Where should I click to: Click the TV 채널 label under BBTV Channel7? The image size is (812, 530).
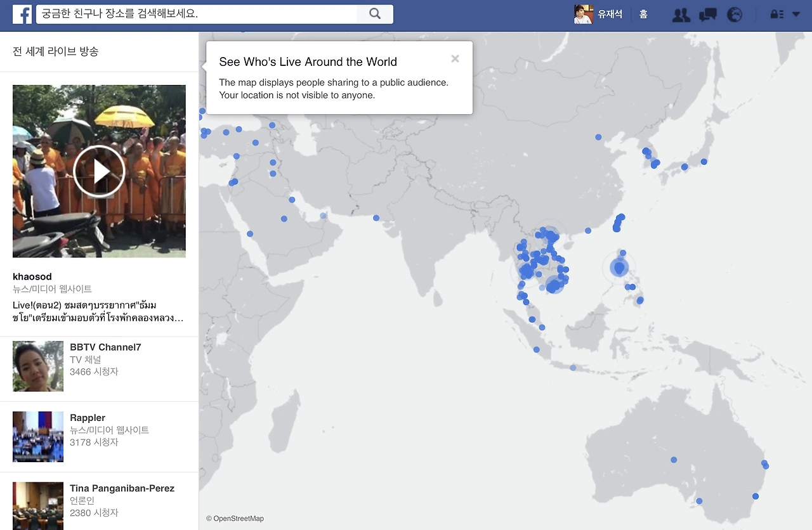coord(86,359)
